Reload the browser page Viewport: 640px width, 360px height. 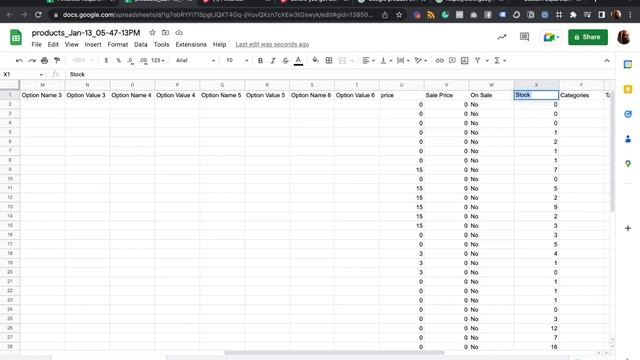[x=38, y=15]
